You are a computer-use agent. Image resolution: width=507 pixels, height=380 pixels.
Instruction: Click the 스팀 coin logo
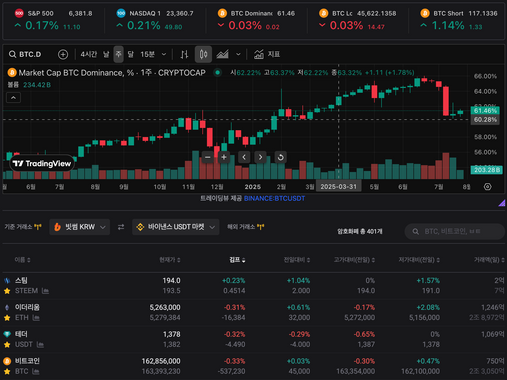tap(7, 281)
